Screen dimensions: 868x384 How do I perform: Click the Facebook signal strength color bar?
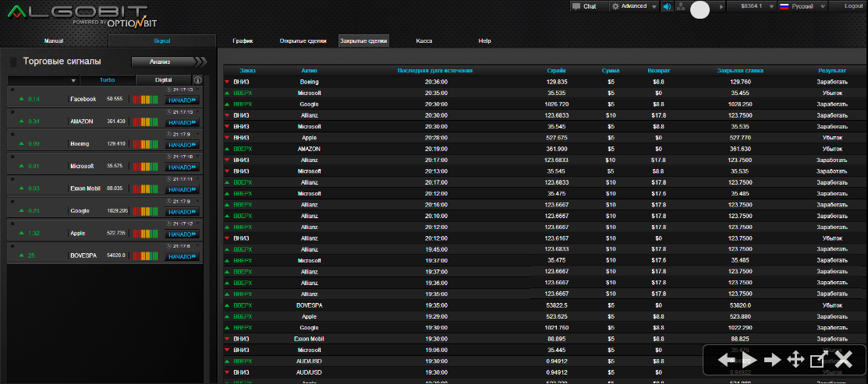145,100
